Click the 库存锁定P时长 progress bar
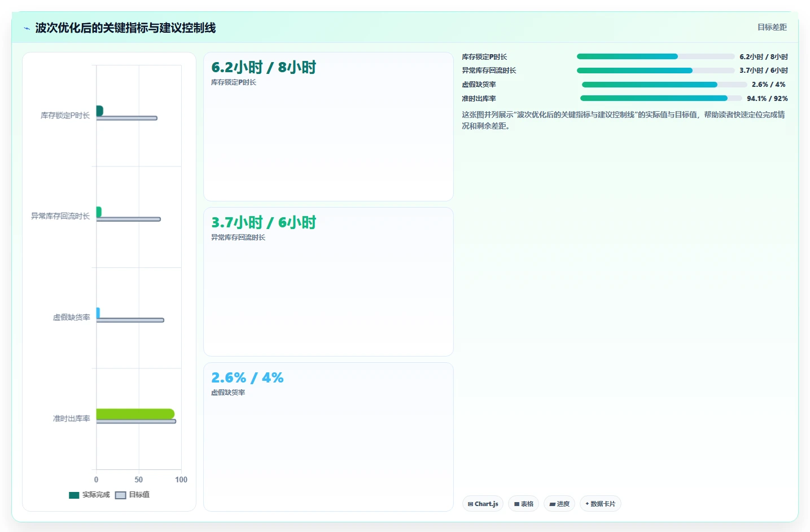810x532 pixels. coord(655,56)
